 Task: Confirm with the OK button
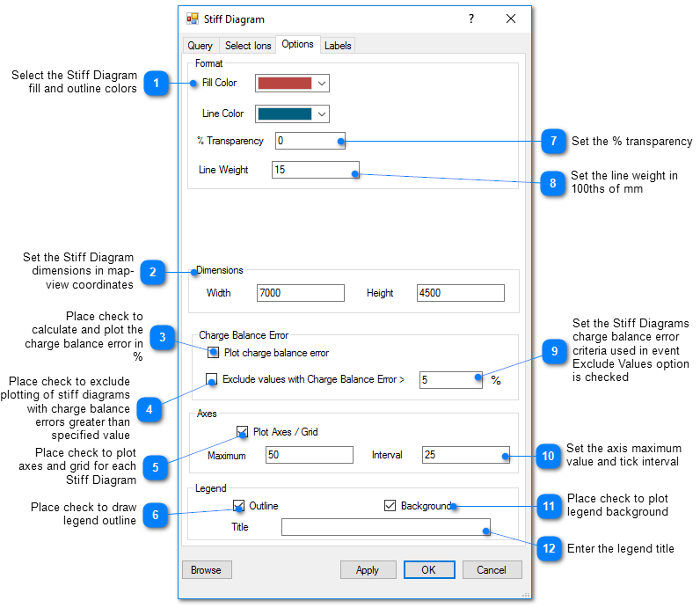pos(428,570)
